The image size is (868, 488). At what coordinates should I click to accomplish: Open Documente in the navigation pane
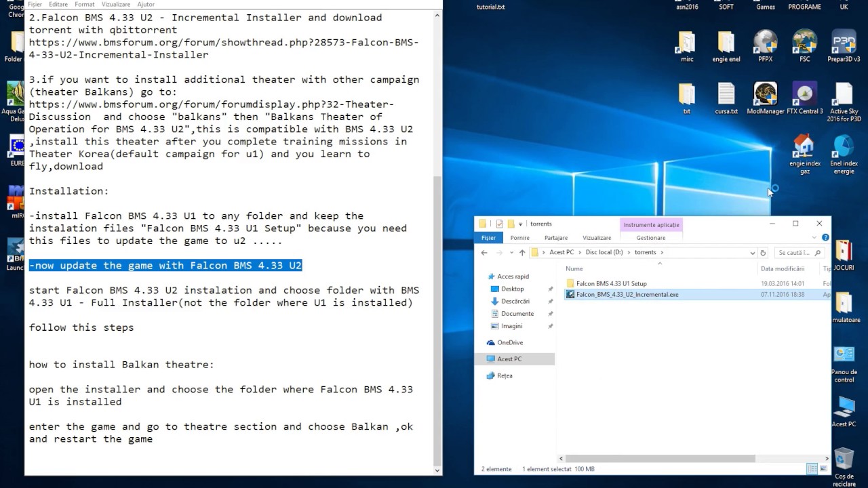click(517, 314)
